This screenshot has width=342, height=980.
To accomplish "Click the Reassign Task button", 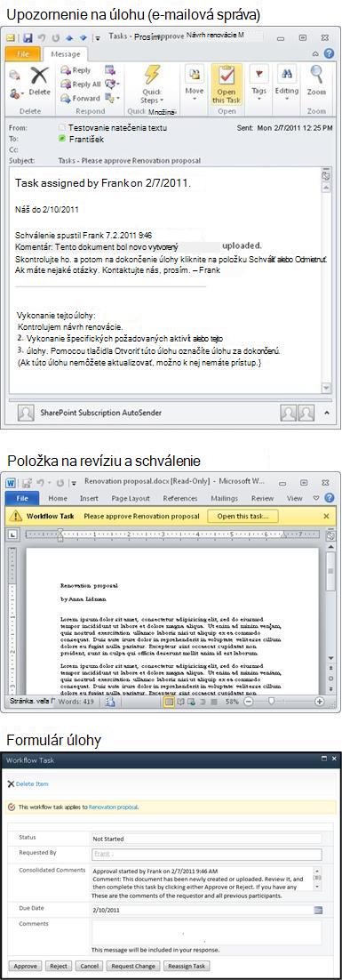I will point(187,966).
